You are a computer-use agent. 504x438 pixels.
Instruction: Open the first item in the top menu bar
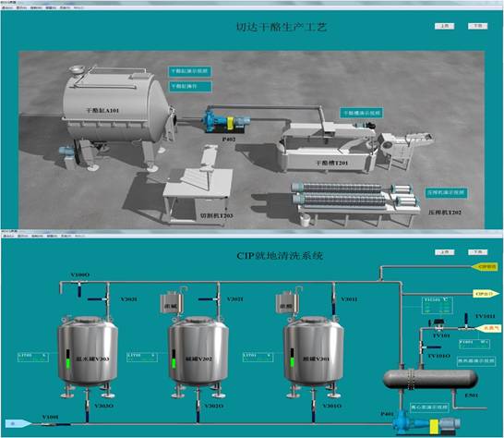[7, 7]
